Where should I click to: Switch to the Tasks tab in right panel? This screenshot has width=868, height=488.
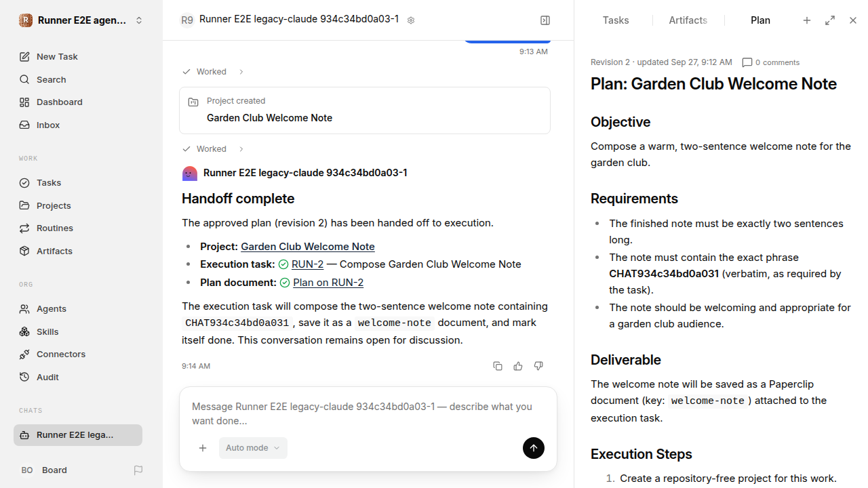point(616,20)
